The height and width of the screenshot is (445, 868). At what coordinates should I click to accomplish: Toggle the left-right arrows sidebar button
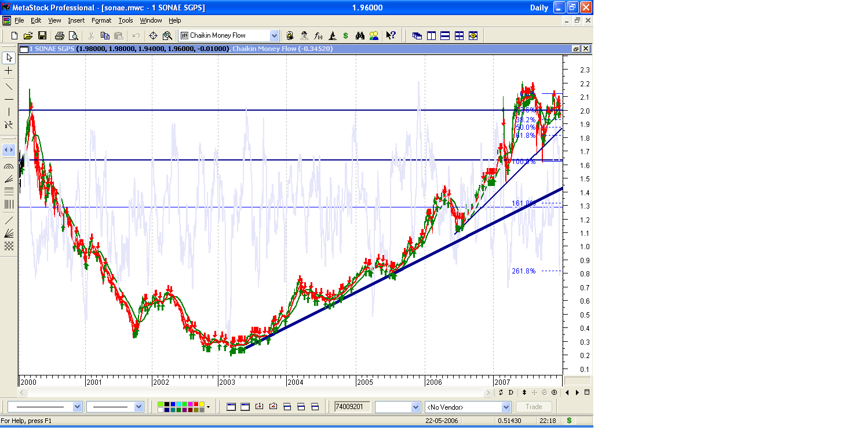pos(9,150)
